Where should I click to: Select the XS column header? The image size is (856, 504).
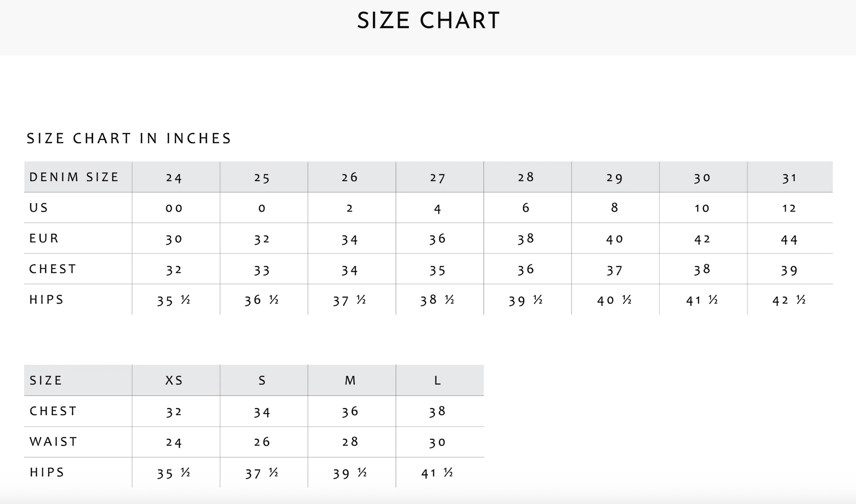tap(174, 380)
